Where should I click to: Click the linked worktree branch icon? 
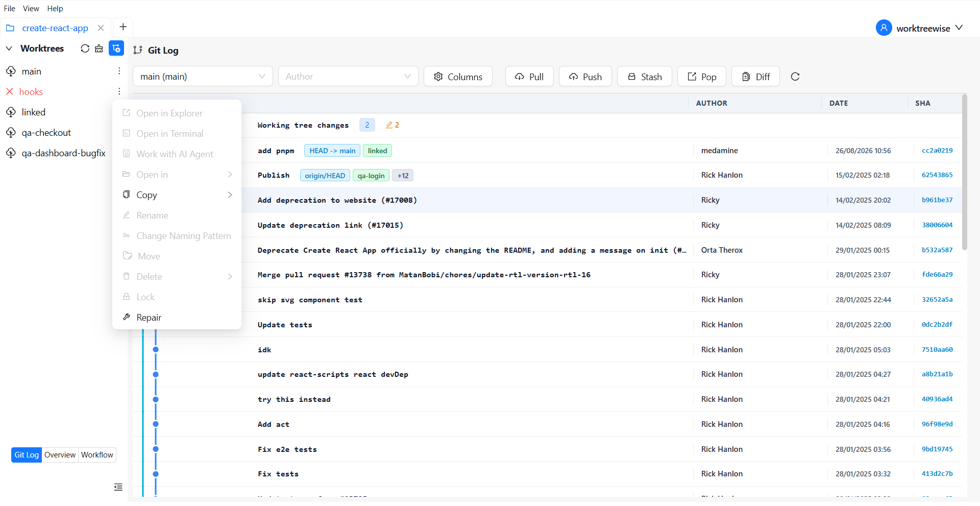(x=11, y=112)
